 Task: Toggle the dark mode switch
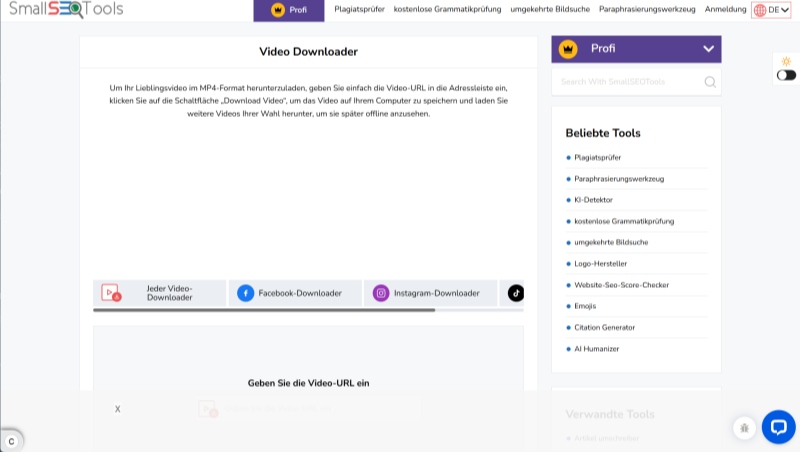pyautogui.click(x=786, y=75)
